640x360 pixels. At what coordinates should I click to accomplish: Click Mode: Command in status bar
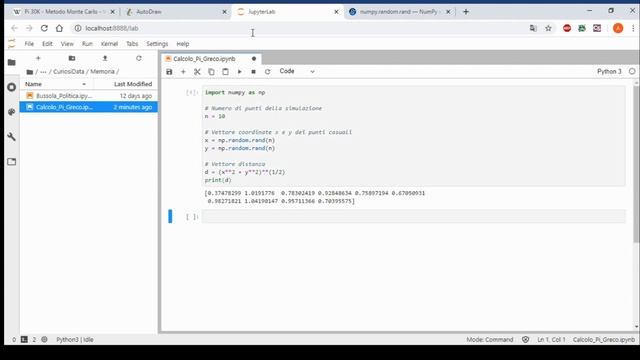click(490, 340)
